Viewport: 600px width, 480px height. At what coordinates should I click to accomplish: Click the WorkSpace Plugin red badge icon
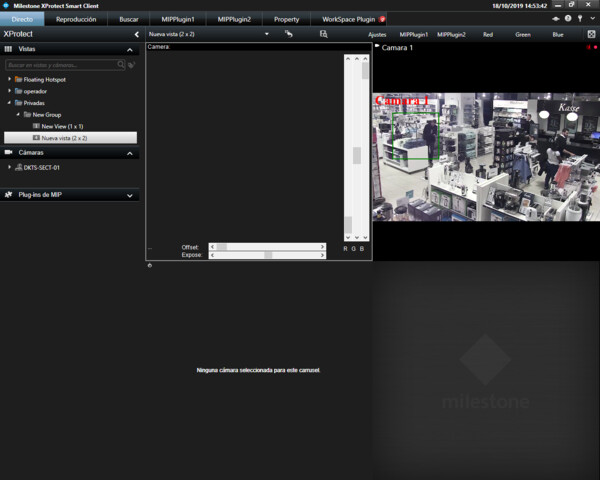pos(382,19)
